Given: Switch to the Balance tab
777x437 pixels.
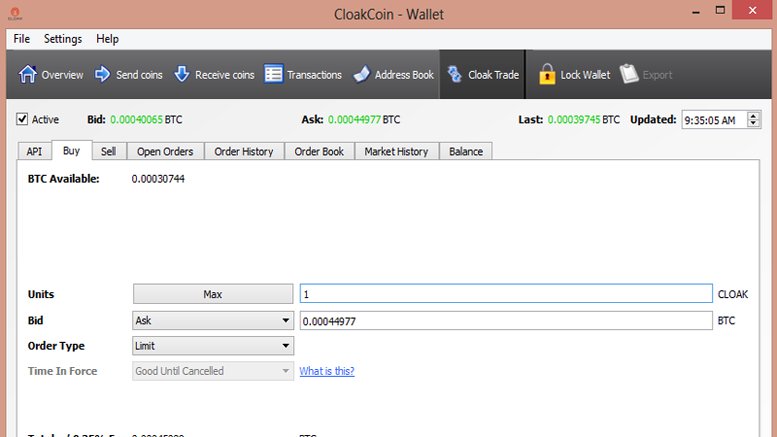Looking at the screenshot, I should click(x=466, y=152).
